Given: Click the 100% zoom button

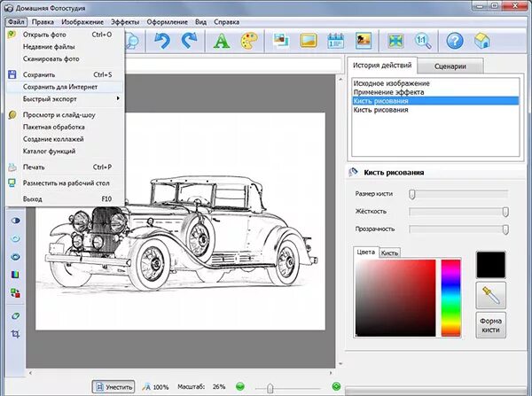Looking at the screenshot, I should tap(155, 386).
